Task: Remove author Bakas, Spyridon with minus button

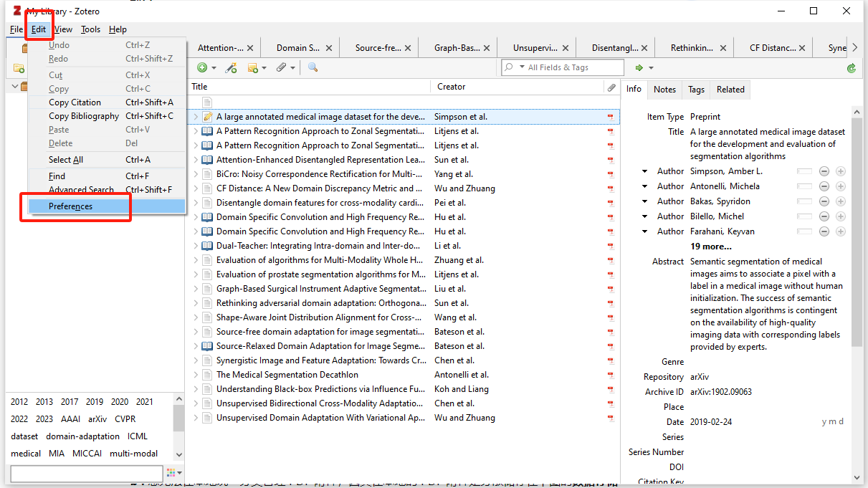Action: [824, 201]
